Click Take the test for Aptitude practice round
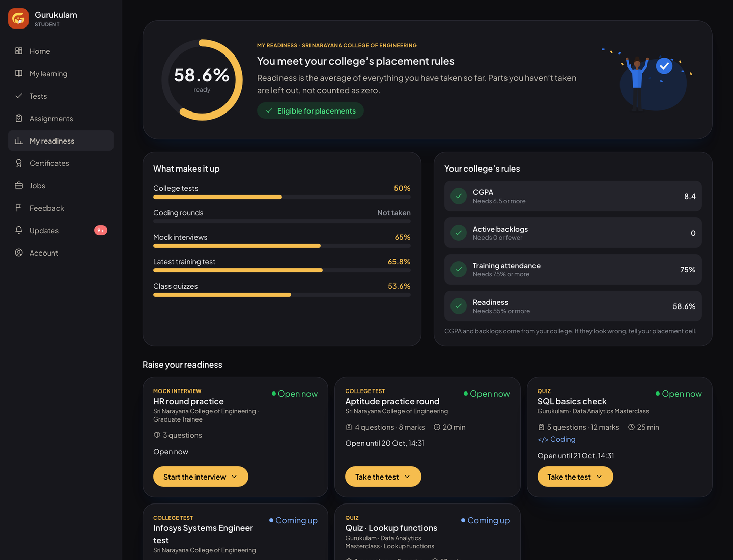Screen dimensions: 733x560 (x=383, y=477)
